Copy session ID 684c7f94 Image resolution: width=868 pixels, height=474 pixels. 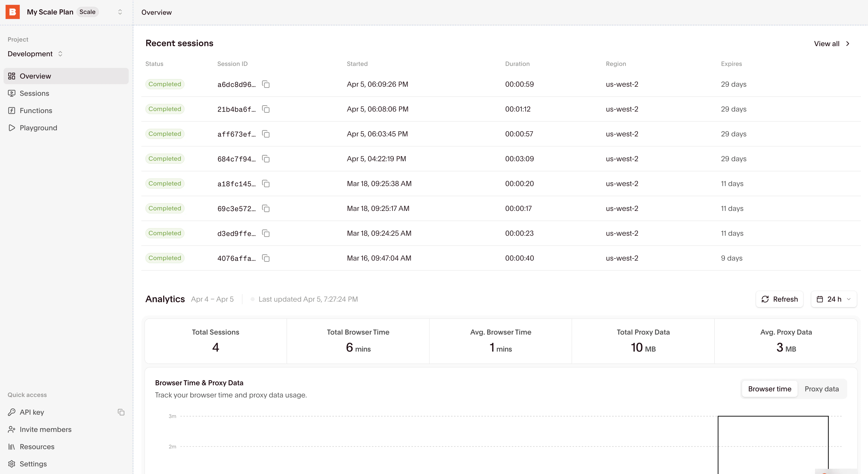click(266, 159)
